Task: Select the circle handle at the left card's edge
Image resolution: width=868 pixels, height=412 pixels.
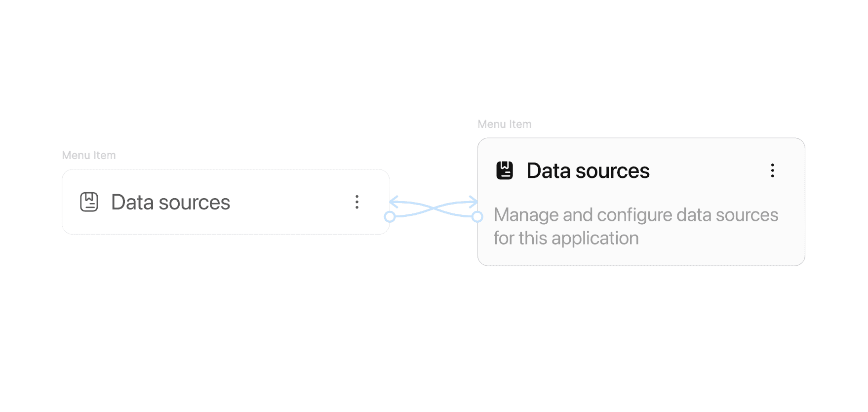Action: click(390, 217)
